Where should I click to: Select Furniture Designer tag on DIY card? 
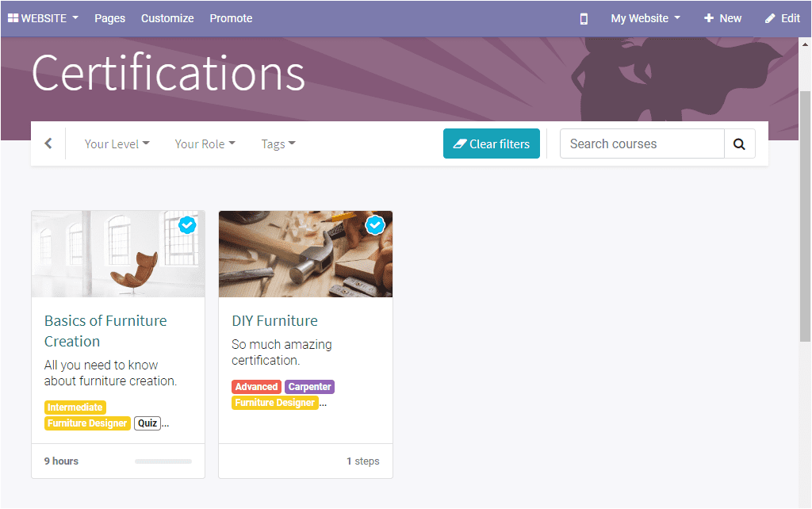click(275, 402)
